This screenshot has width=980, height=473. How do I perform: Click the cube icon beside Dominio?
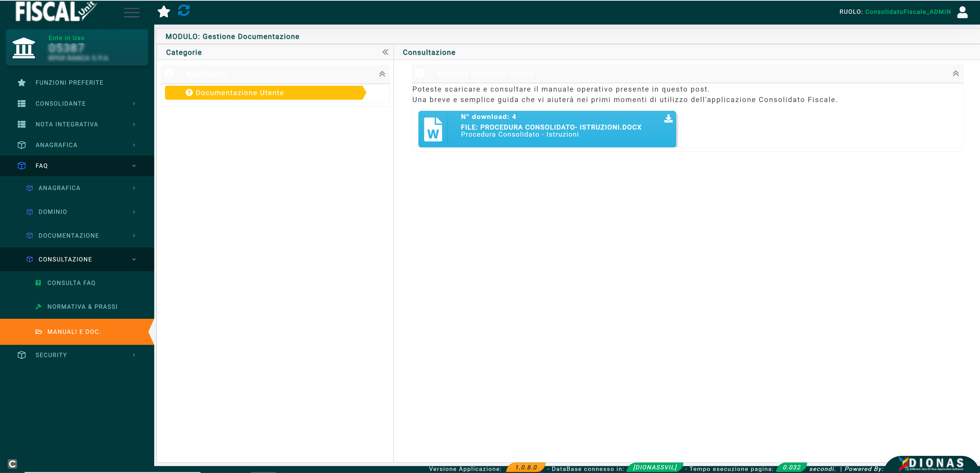click(x=30, y=212)
